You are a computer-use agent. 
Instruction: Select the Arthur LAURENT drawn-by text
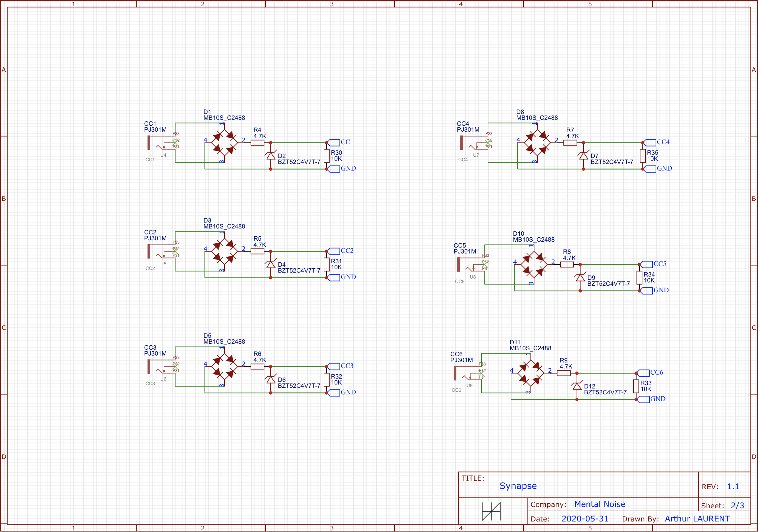(697, 519)
